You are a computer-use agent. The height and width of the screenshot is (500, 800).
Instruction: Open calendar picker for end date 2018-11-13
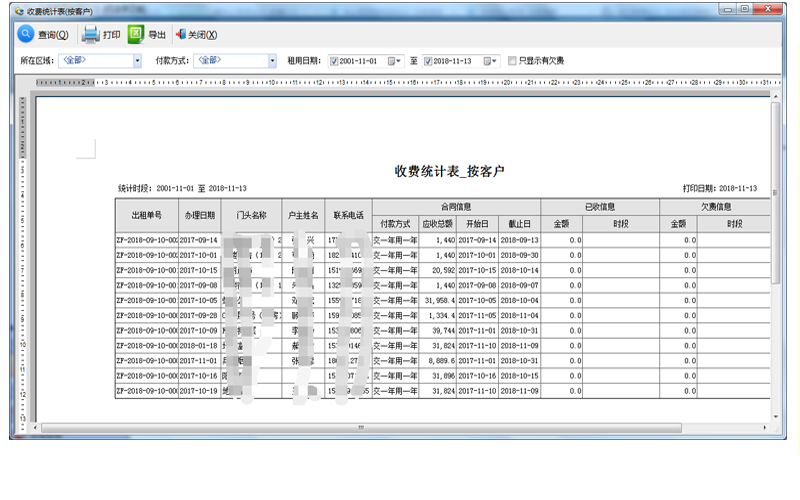tap(490, 61)
